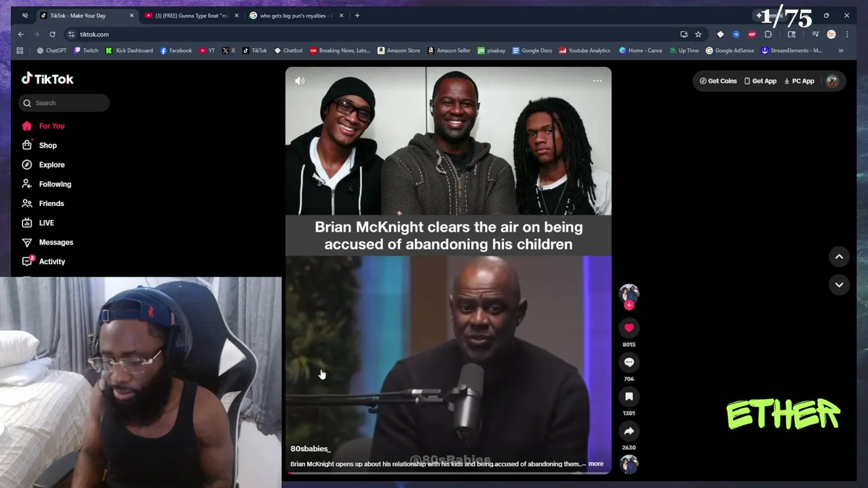The image size is (868, 488).
Task: Focus the TikTok search field
Action: pyautogui.click(x=64, y=103)
